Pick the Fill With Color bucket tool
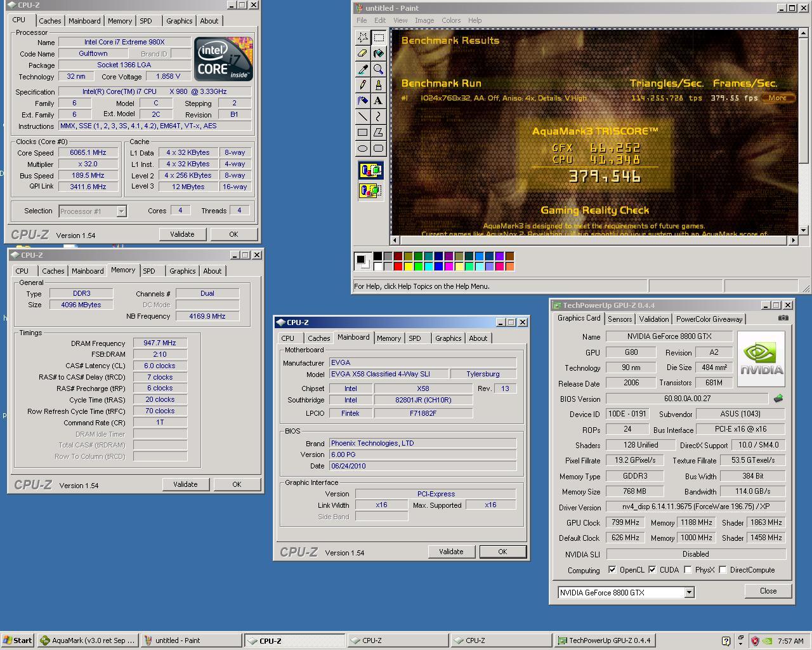The width and height of the screenshot is (812, 650). coord(379,53)
